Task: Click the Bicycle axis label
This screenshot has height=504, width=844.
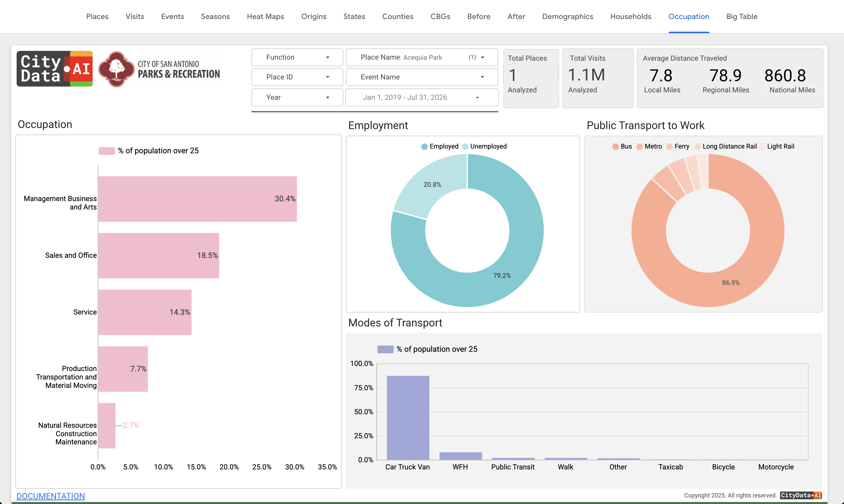Action: 723,467
